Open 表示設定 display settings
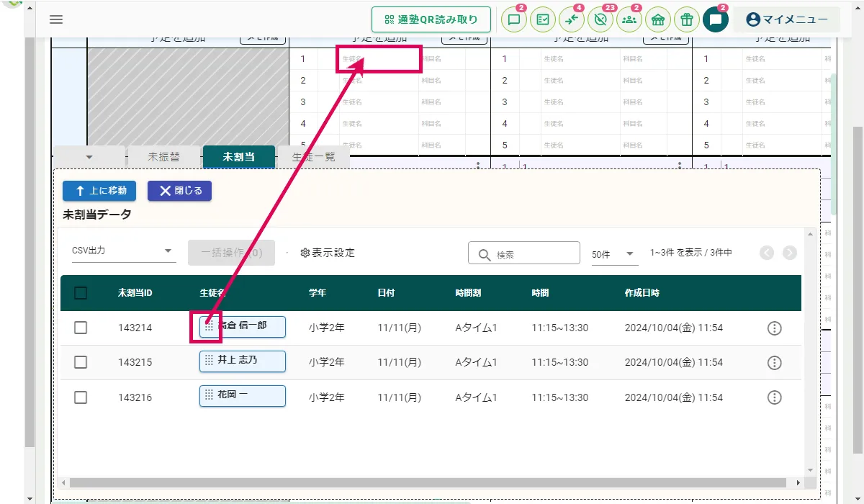The image size is (864, 504). (328, 253)
